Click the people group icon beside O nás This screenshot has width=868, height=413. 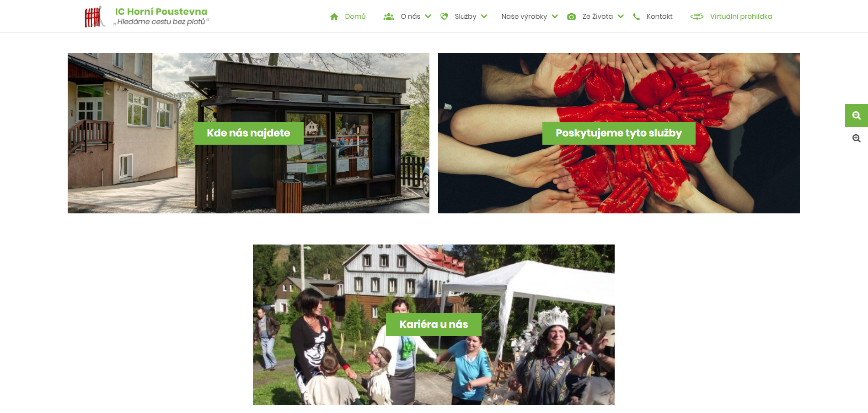389,16
